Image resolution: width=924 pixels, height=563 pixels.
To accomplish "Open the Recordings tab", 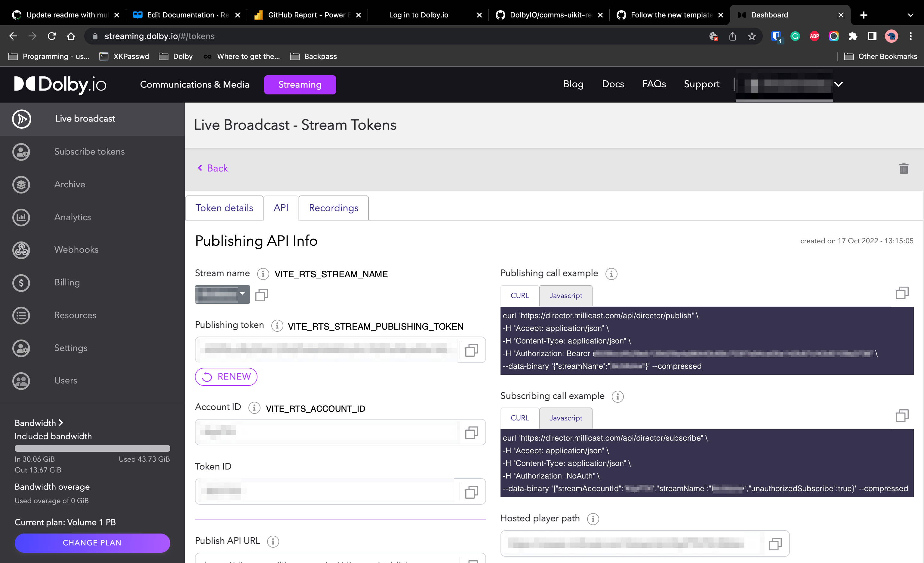I will tap(333, 208).
